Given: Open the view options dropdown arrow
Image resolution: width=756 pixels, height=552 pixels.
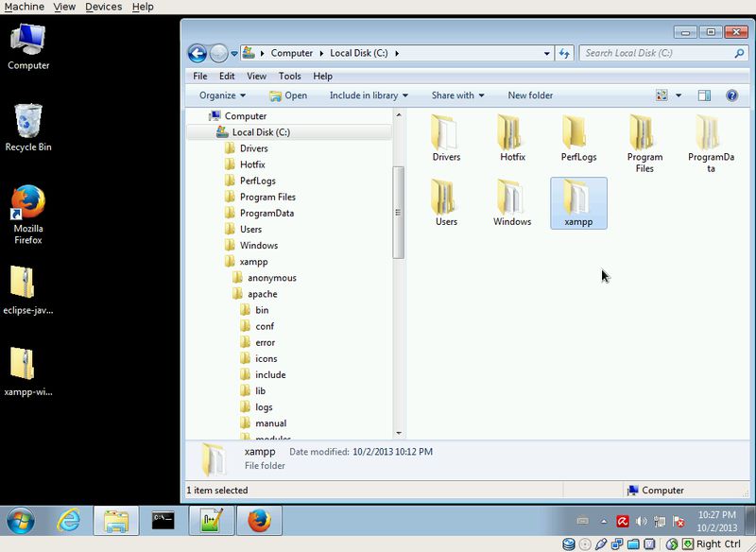Looking at the screenshot, I should (679, 95).
